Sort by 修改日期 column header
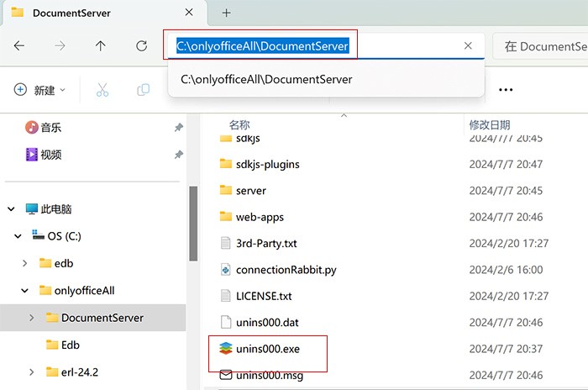Viewport: 588px width, 390px height. point(490,124)
